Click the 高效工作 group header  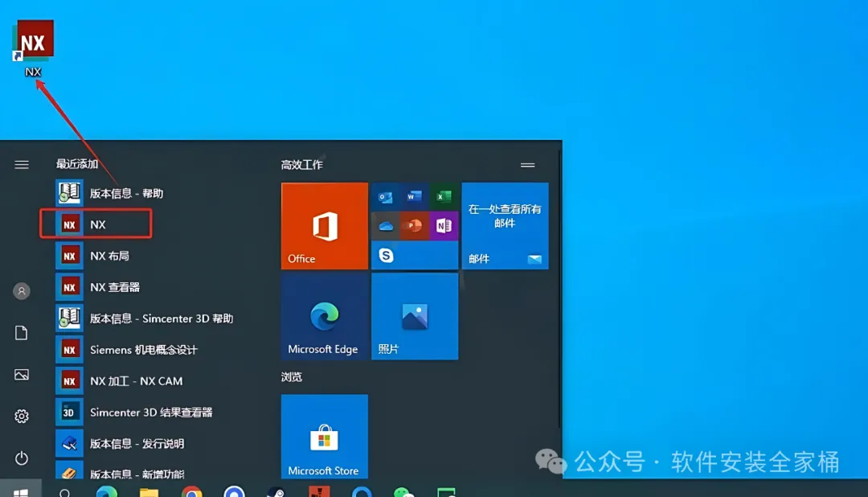coord(301,165)
